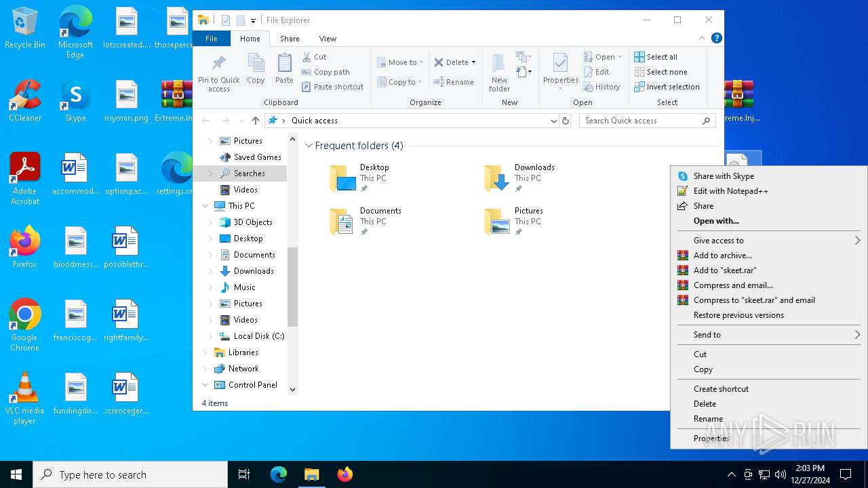The height and width of the screenshot is (488, 868).
Task: Expand the Send to submenu
Action: (768, 335)
